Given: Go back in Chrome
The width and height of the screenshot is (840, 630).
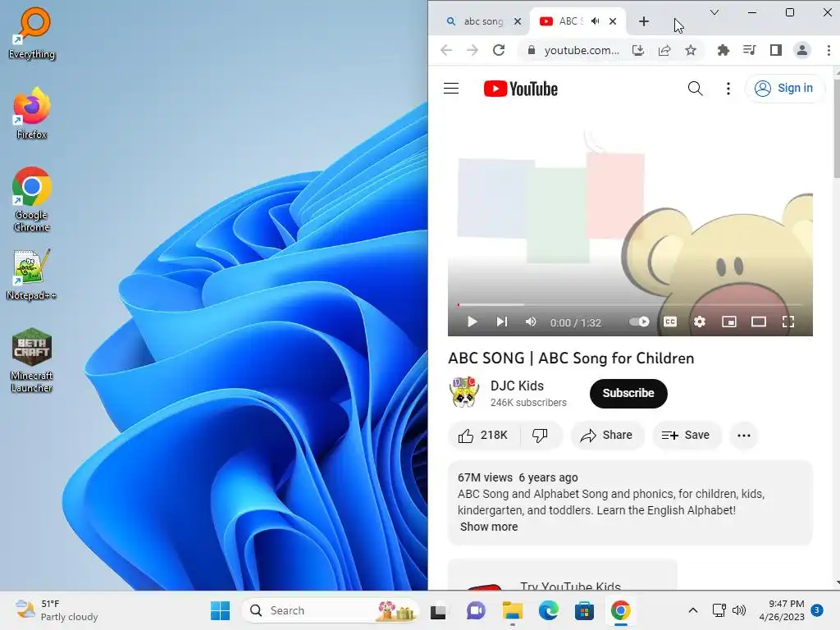Looking at the screenshot, I should [446, 50].
